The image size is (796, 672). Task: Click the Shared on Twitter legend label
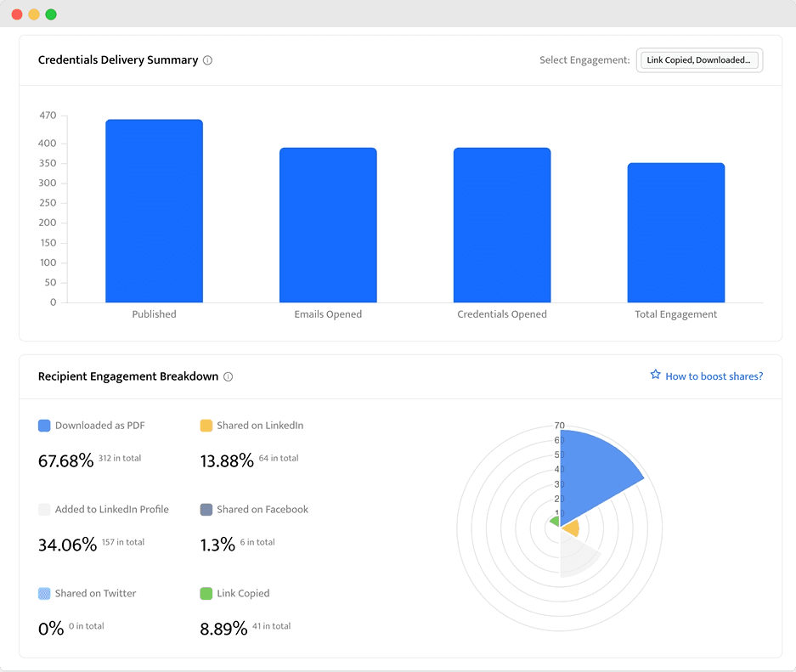click(x=95, y=593)
